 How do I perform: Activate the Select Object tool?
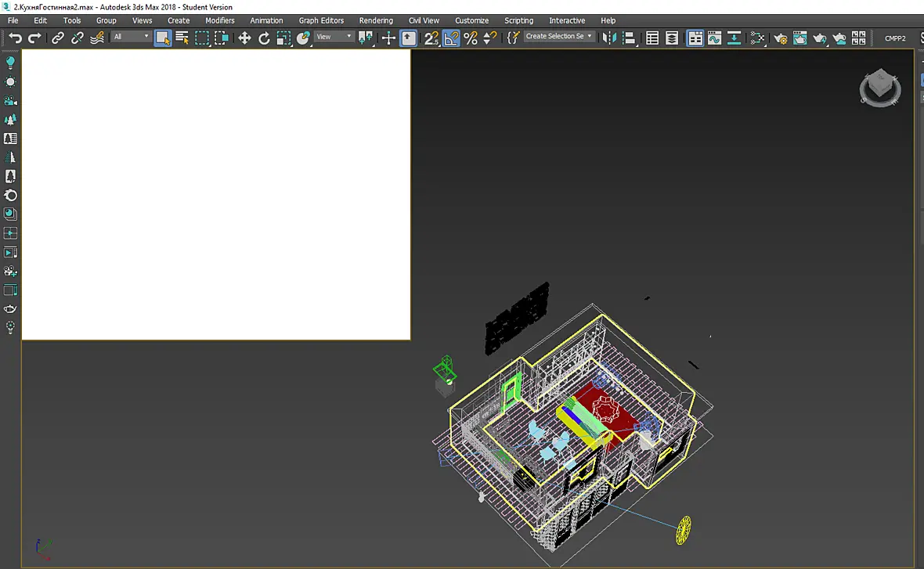click(163, 38)
